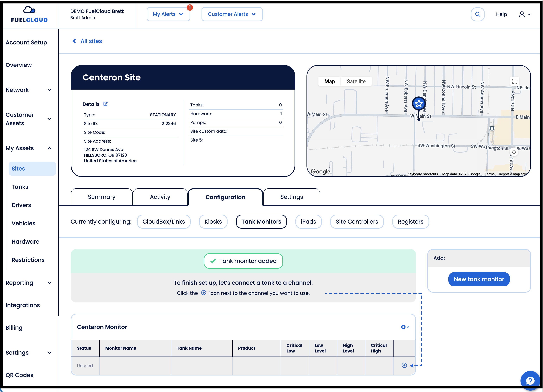Open My Alerts dropdown
543x392 pixels.
click(168, 14)
